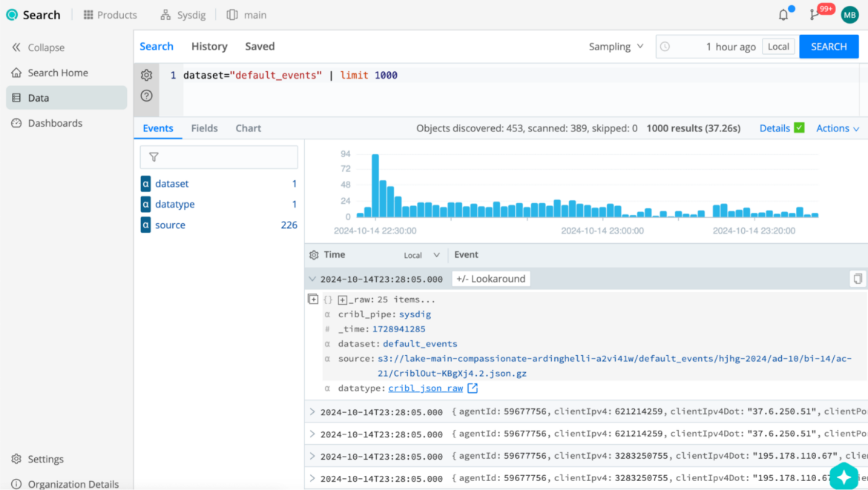Toggle JSON braces view icon for event

pyautogui.click(x=328, y=299)
